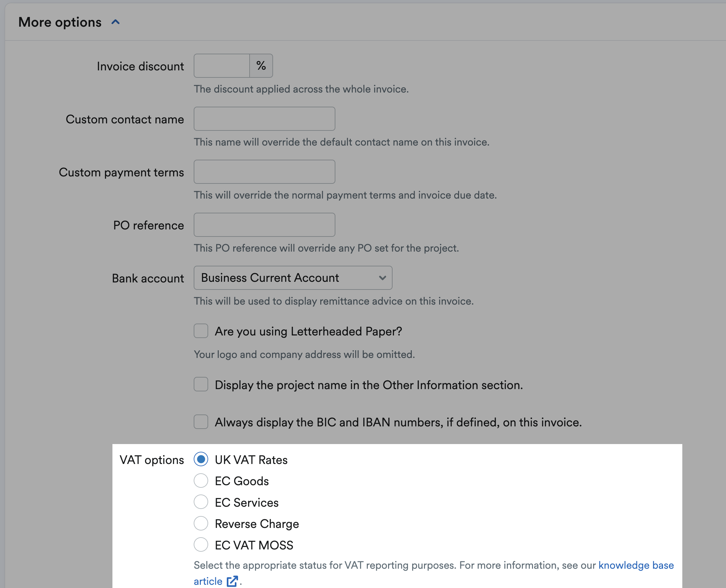Collapse the More options section chevron
The image size is (726, 588).
115,22
